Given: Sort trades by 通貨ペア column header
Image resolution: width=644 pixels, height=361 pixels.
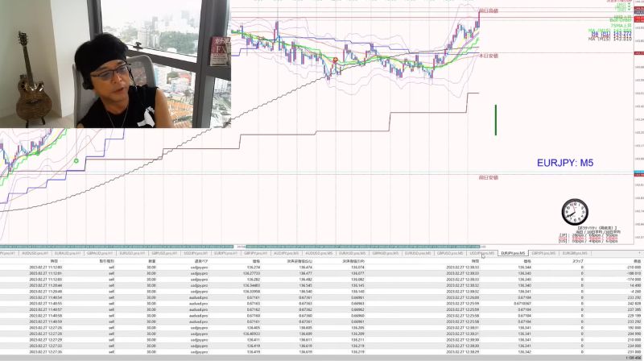Looking at the screenshot, I should pyautogui.click(x=200, y=261).
